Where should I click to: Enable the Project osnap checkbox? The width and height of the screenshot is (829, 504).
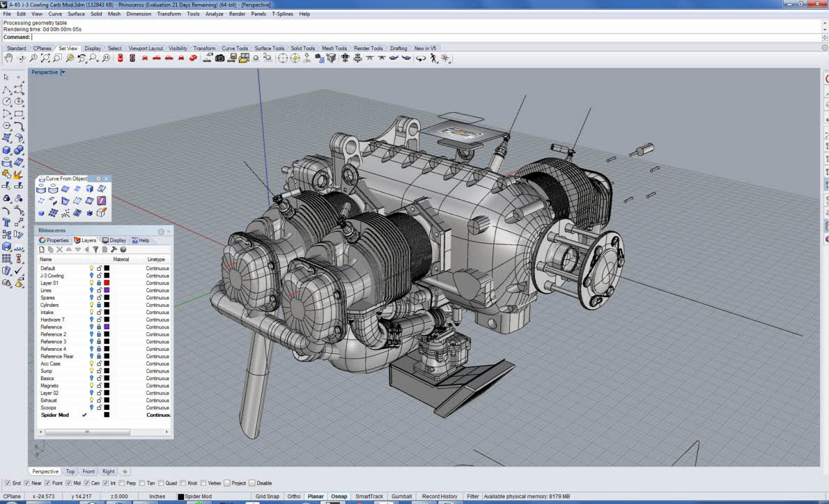pos(227,483)
